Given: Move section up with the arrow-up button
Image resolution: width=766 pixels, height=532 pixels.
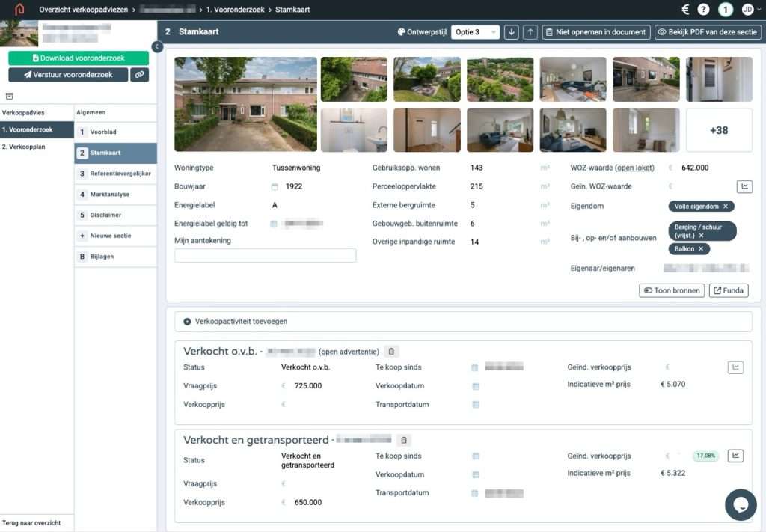Looking at the screenshot, I should coord(530,32).
